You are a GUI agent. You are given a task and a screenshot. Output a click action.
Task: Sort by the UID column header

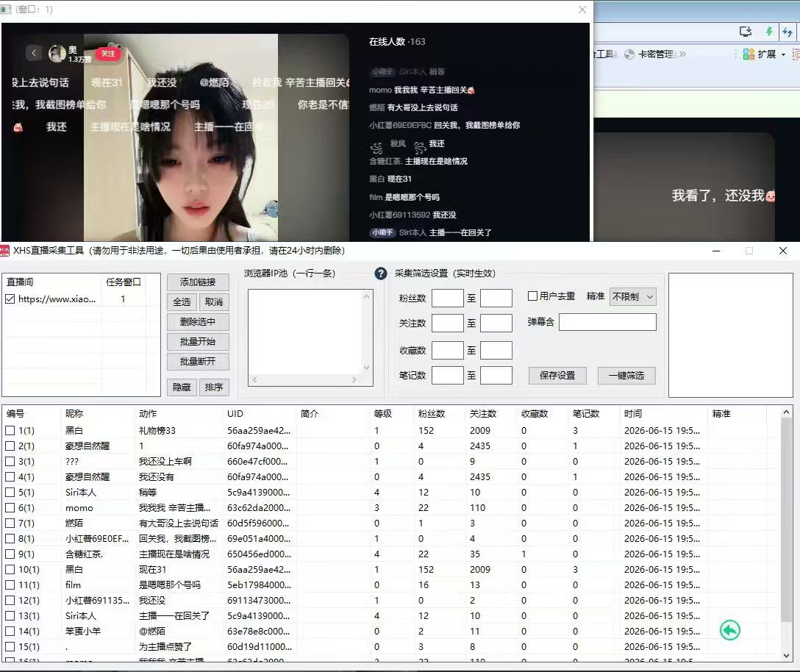click(260, 414)
